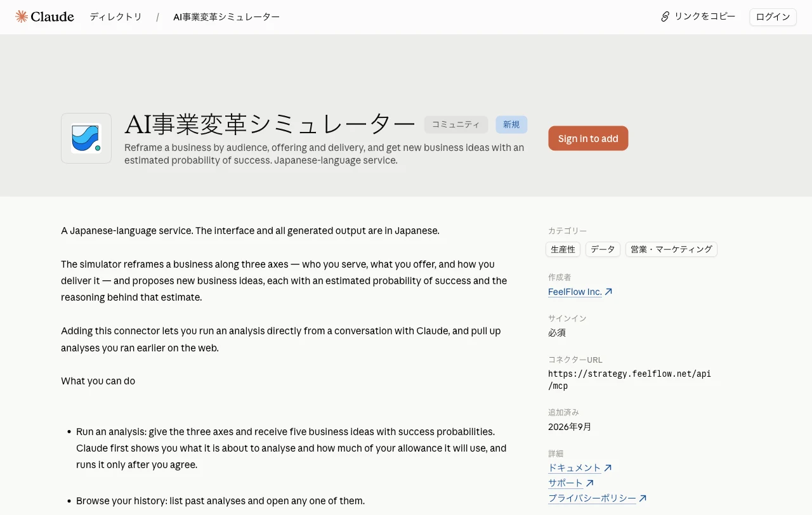Open the FeelFlow Inc. author link
812x515 pixels.
575,292
